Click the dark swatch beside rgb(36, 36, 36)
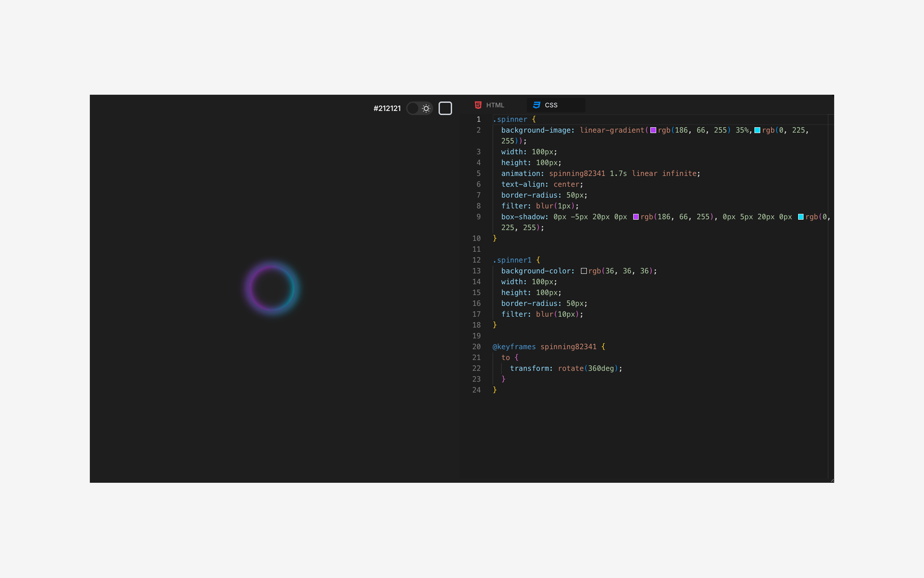Screen dimensions: 924x578 coord(584,271)
